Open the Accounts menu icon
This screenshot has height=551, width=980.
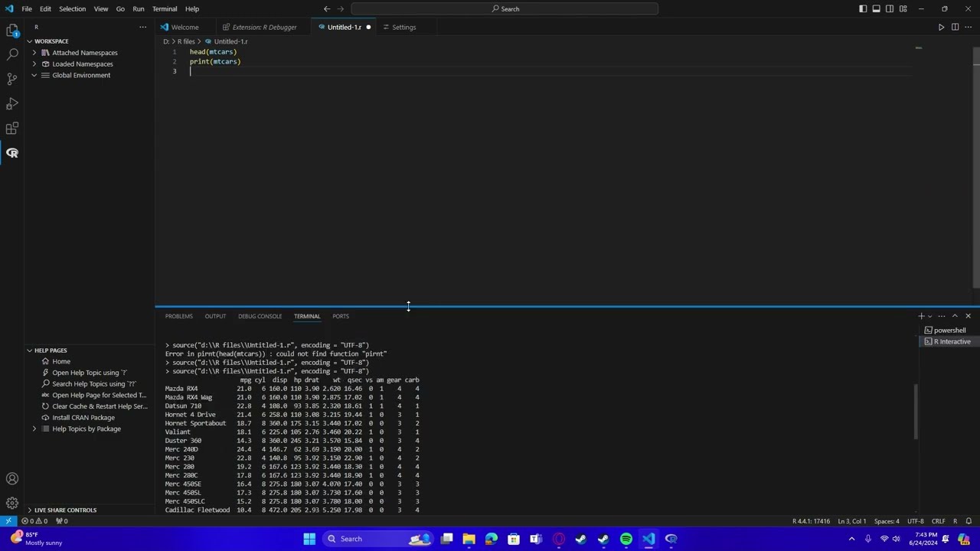[12, 479]
